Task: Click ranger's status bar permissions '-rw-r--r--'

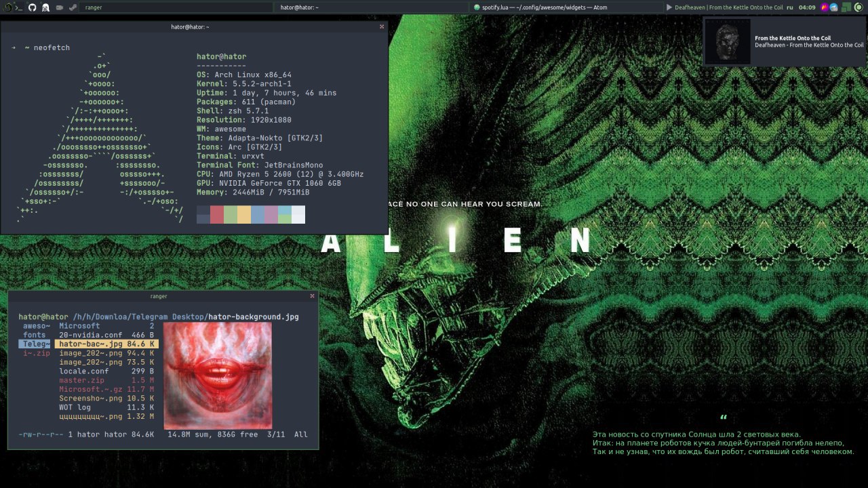Action: [41, 434]
